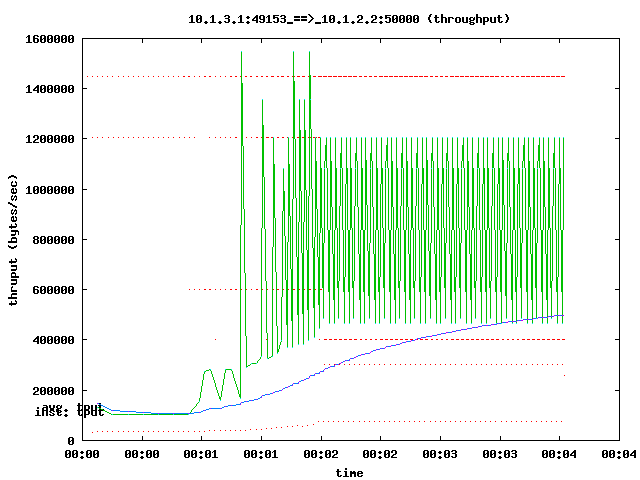Select the 1400000 y-axis tick label
Image resolution: width=640 pixels, height=480 pixels.
[52, 89]
